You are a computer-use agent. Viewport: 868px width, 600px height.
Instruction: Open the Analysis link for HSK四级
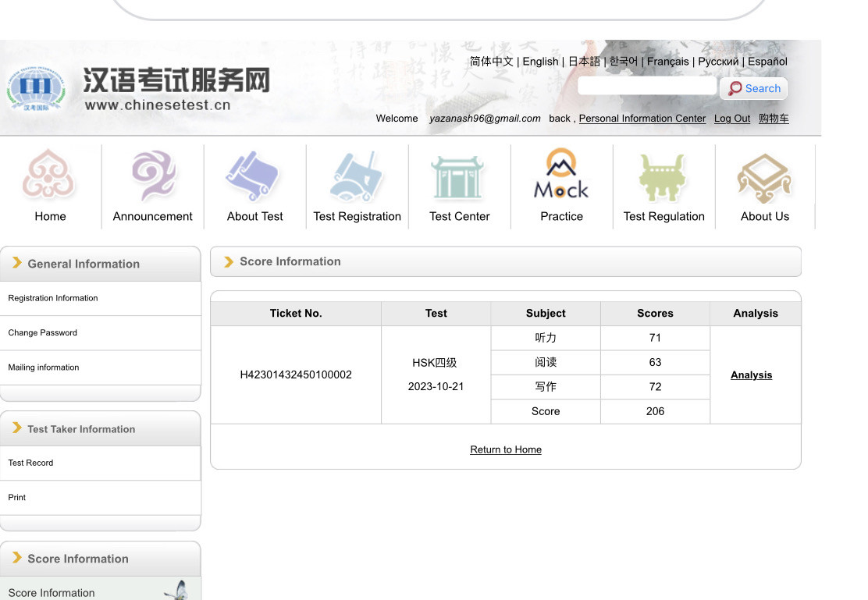click(751, 375)
